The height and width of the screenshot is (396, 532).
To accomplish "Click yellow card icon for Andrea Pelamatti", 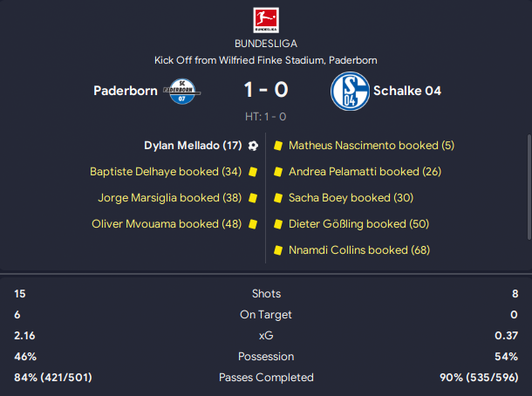I will point(278,172).
